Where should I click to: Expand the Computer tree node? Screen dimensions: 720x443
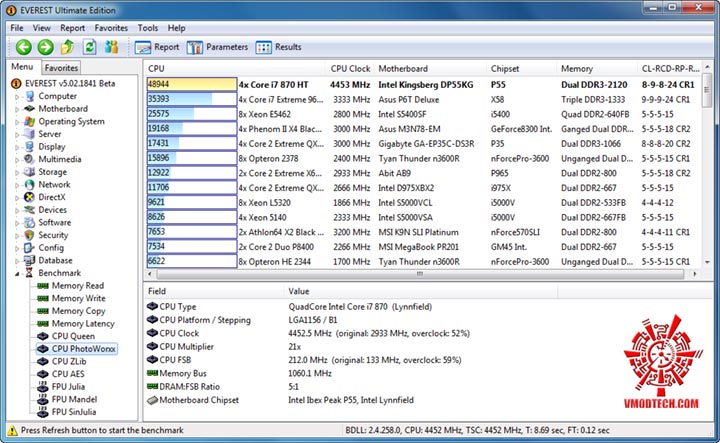(x=17, y=97)
